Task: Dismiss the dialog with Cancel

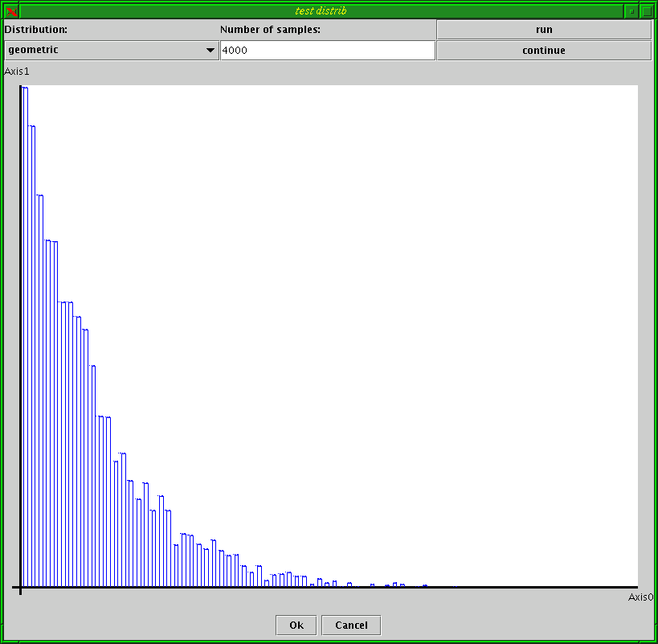Action: tap(351, 626)
